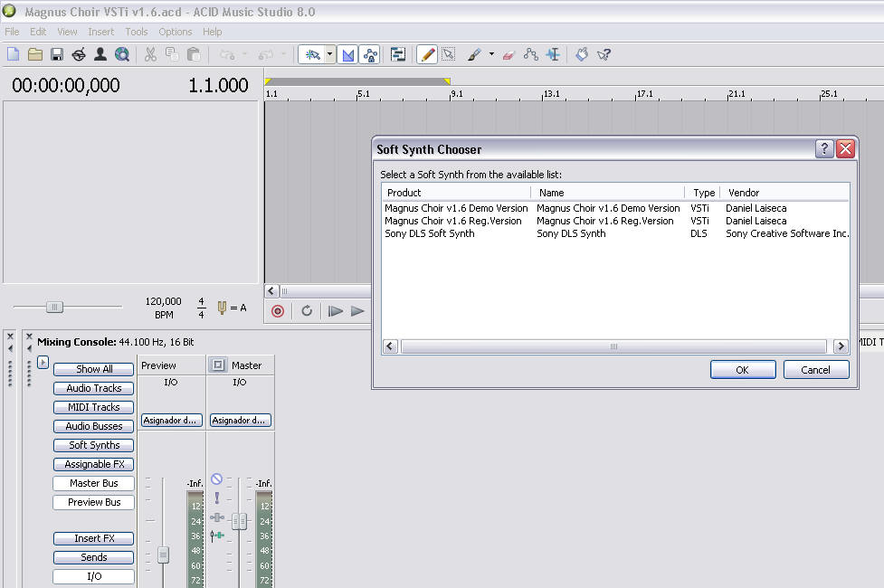Expand the Mixing Console arrow beside Show All
This screenshot has width=884, height=588.
pos(43,362)
